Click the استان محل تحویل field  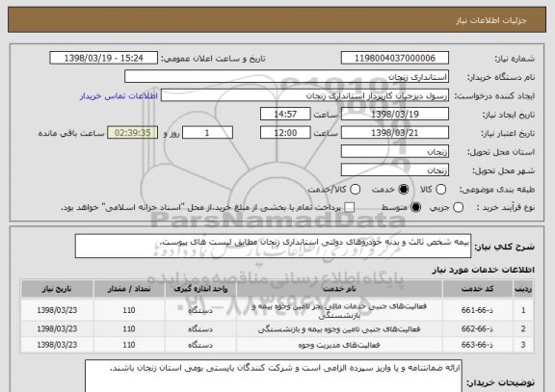click(395, 152)
